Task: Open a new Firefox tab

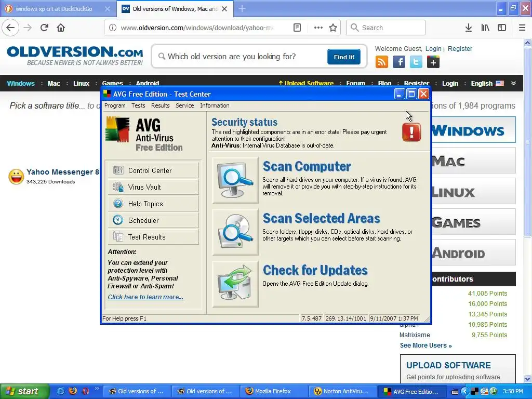Action: pos(242,9)
